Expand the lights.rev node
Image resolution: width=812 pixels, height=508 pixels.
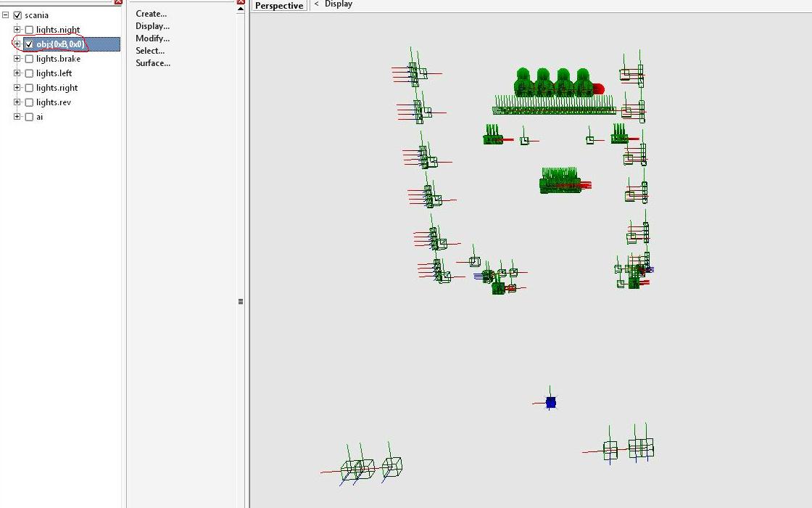point(17,102)
